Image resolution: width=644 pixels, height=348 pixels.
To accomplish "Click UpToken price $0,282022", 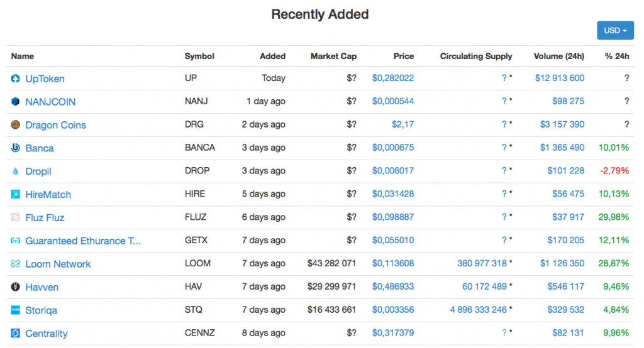I will click(x=393, y=79).
